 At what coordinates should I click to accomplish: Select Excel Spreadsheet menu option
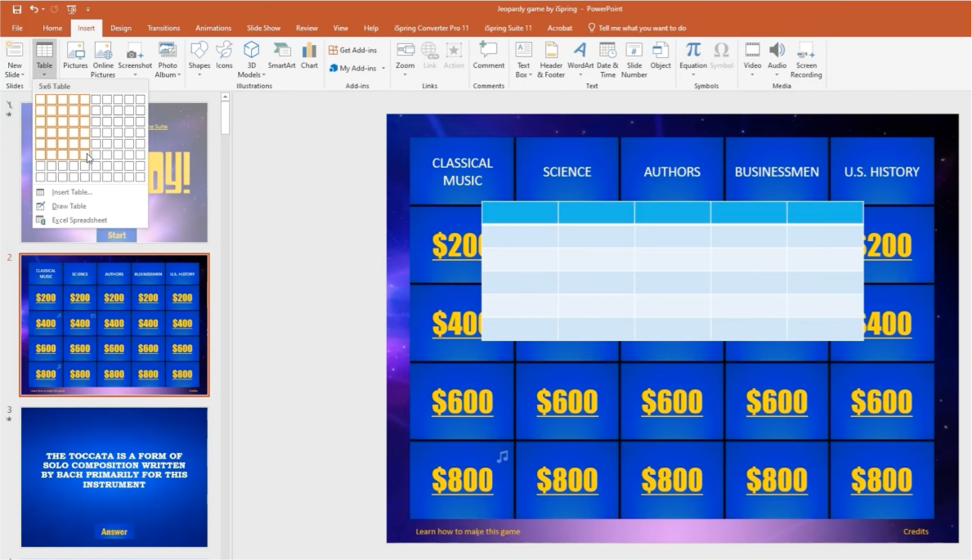pyautogui.click(x=78, y=220)
